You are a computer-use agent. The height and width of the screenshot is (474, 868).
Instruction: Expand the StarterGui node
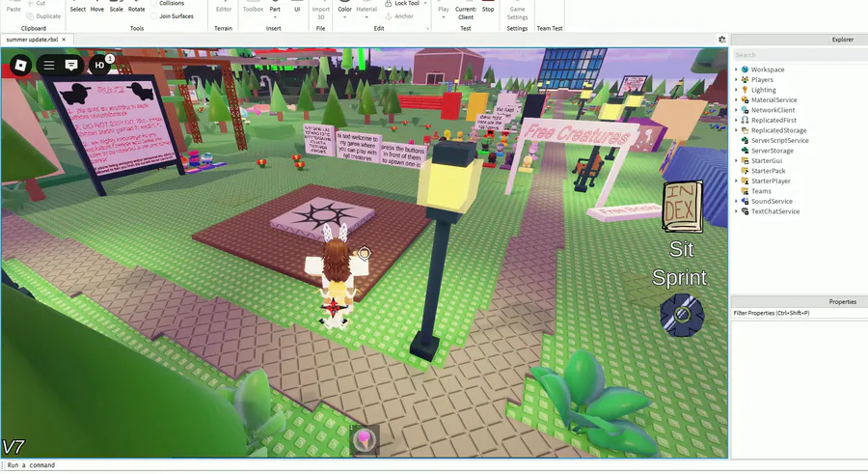pyautogui.click(x=736, y=161)
